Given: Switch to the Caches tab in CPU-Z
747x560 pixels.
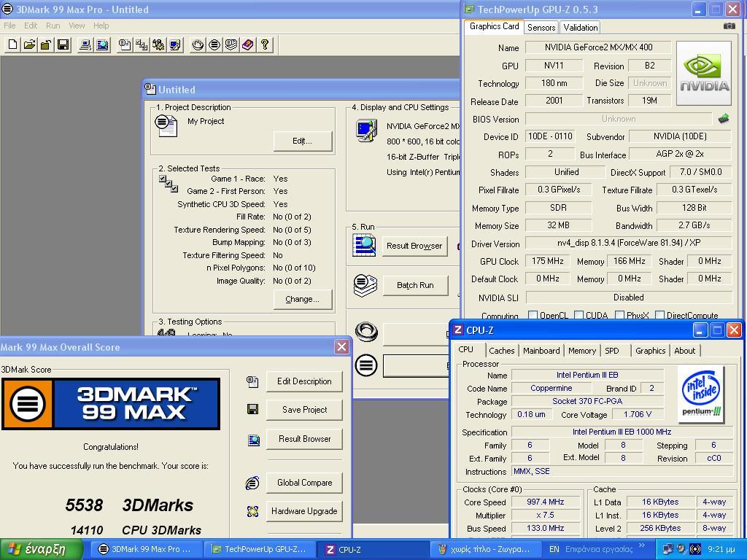Looking at the screenshot, I should point(502,351).
